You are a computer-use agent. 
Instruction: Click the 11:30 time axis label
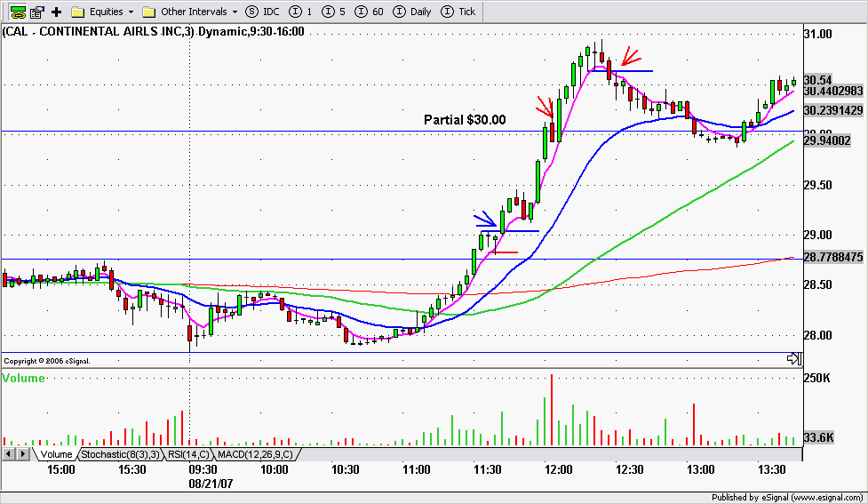pyautogui.click(x=487, y=470)
